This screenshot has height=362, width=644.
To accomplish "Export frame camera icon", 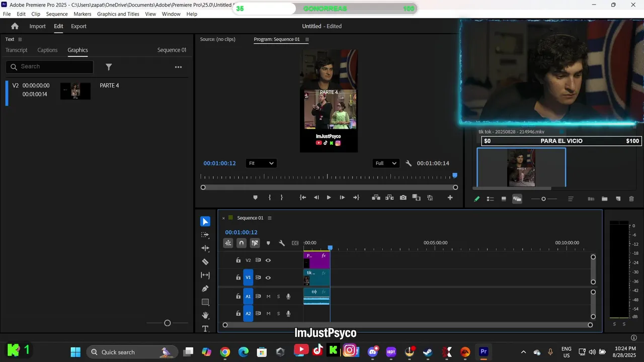I will click(403, 198).
